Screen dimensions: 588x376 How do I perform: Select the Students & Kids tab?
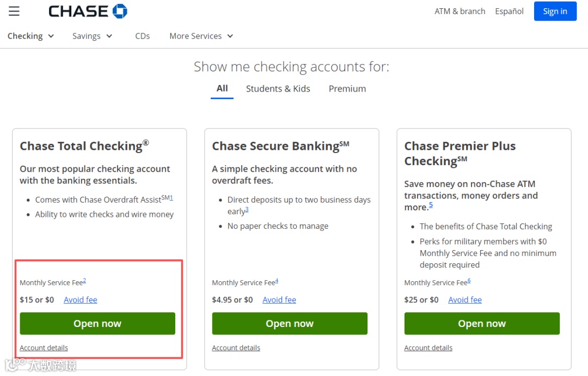coord(278,89)
